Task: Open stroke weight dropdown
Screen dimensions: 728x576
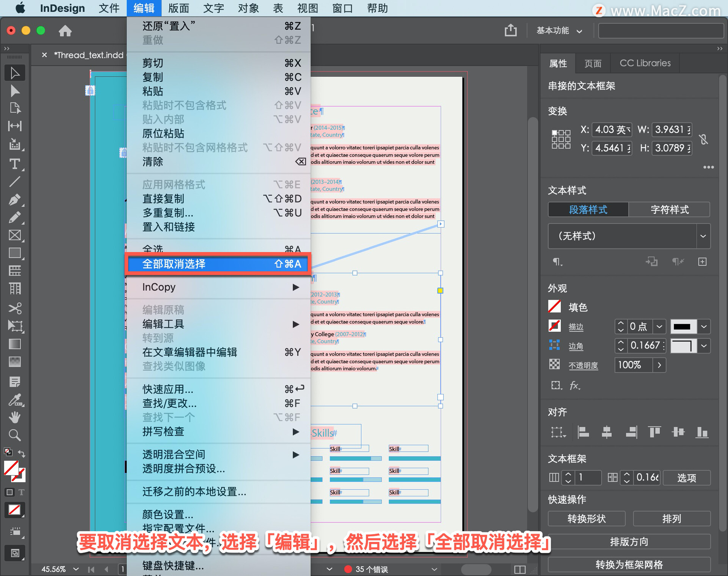Action: (x=659, y=326)
